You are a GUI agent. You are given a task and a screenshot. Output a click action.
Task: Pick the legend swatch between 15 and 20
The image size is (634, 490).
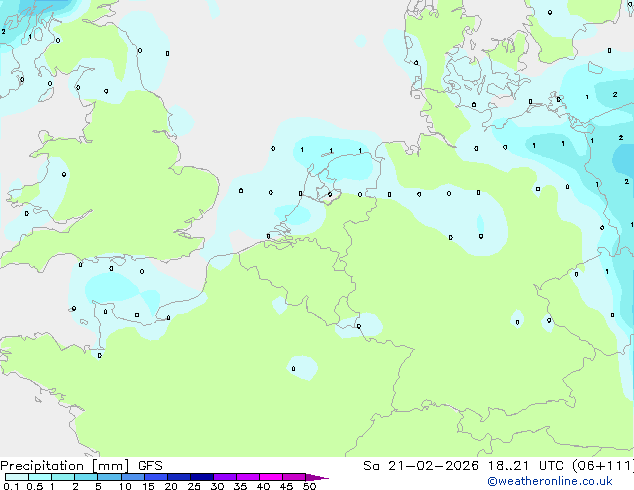coord(156,477)
